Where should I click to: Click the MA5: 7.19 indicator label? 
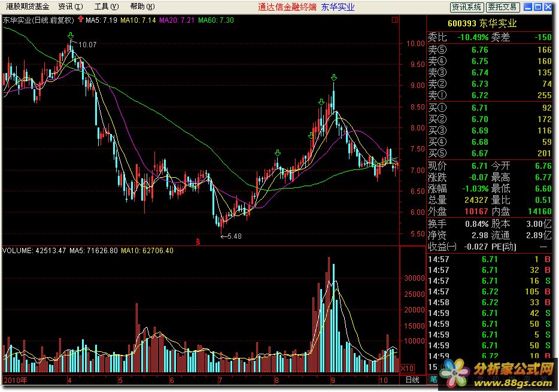point(101,20)
